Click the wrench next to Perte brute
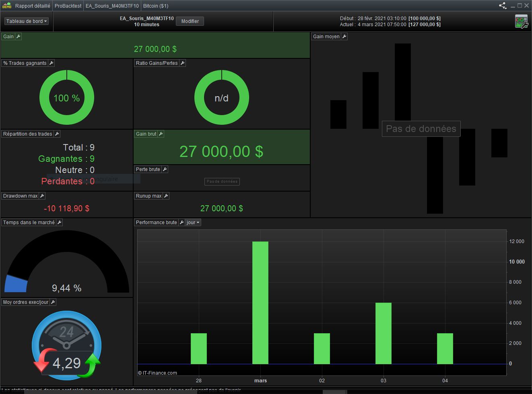 pos(165,169)
